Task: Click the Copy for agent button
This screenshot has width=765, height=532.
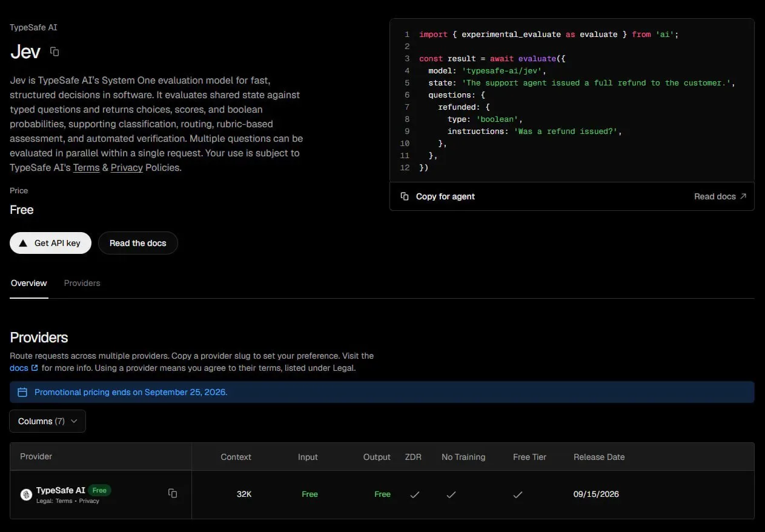Action: click(438, 196)
